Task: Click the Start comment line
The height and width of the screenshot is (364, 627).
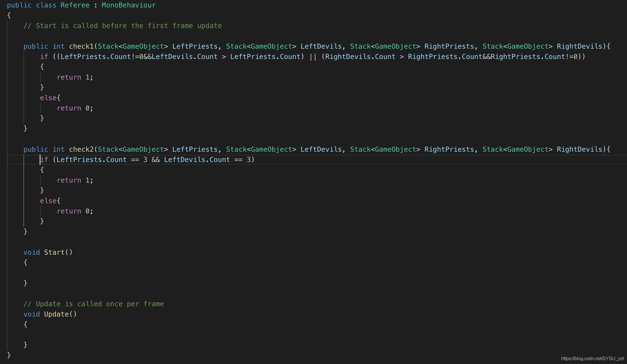Action: 123,26
